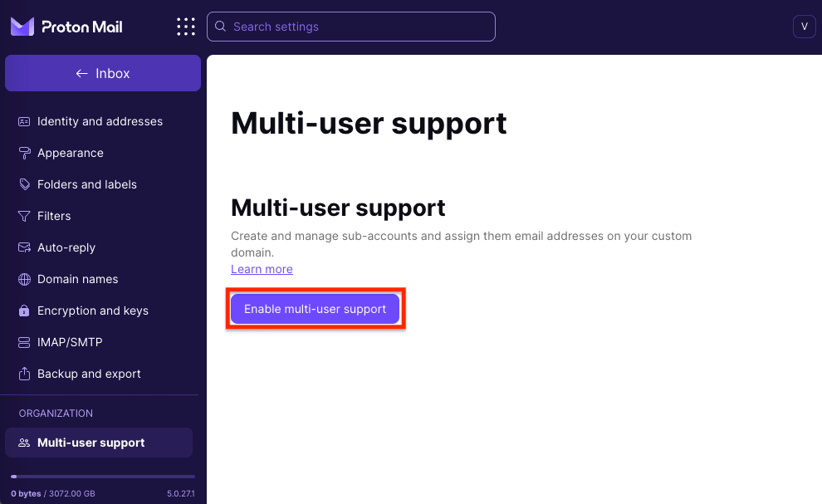Enable multi-user support
822x504 pixels.
316,308
